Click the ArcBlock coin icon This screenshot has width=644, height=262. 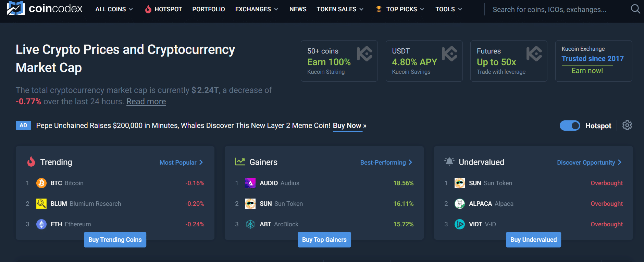pos(250,224)
